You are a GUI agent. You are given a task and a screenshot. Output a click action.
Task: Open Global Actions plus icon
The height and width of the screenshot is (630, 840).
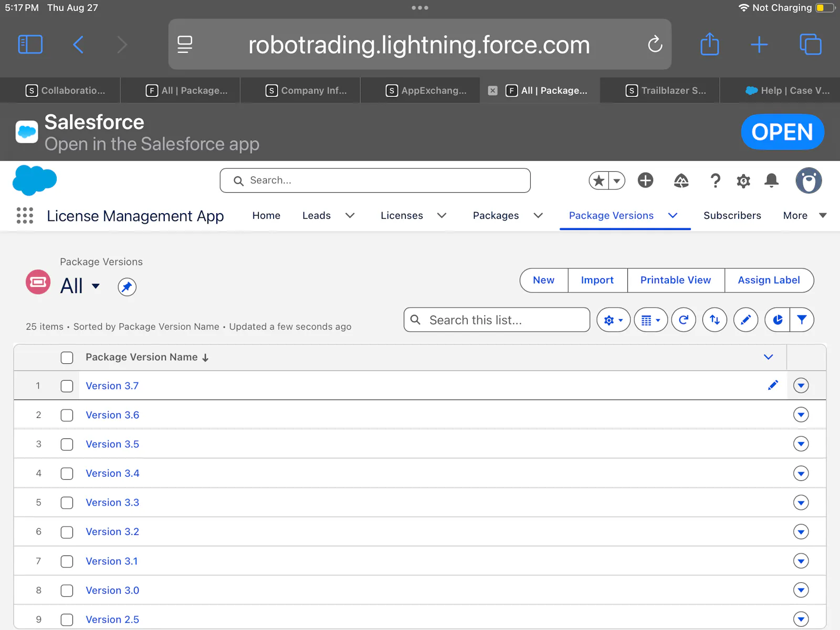pos(645,181)
